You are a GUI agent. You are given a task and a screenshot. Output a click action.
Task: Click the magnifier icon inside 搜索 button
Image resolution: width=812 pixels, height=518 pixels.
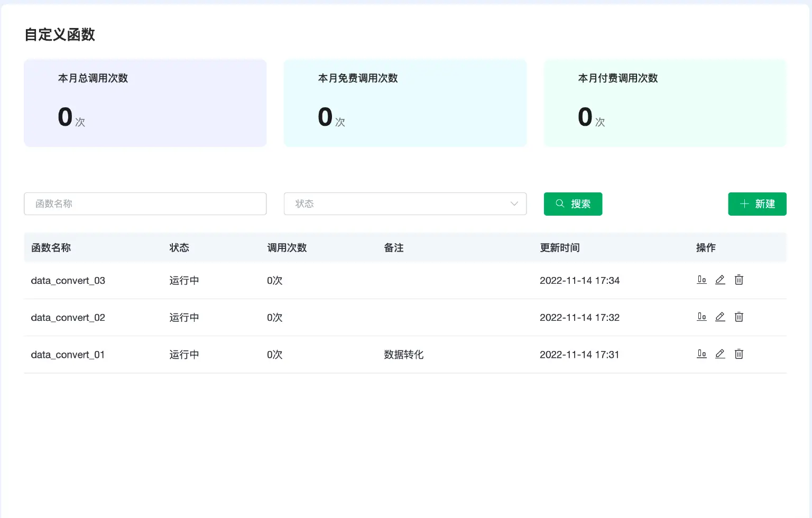coord(560,203)
